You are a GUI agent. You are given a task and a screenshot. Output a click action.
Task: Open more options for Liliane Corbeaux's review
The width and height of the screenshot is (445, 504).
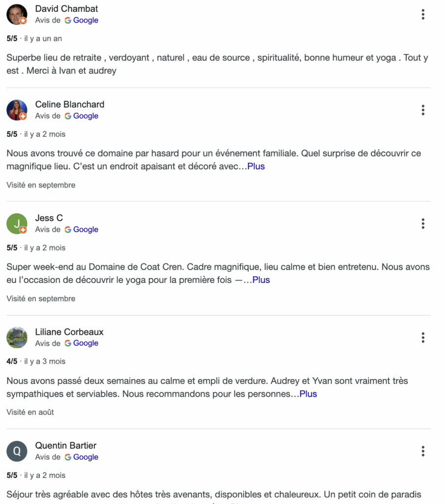(423, 338)
